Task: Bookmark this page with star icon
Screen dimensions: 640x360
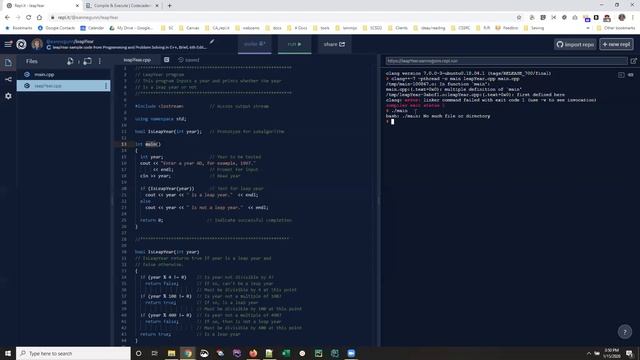Action: click(519, 18)
